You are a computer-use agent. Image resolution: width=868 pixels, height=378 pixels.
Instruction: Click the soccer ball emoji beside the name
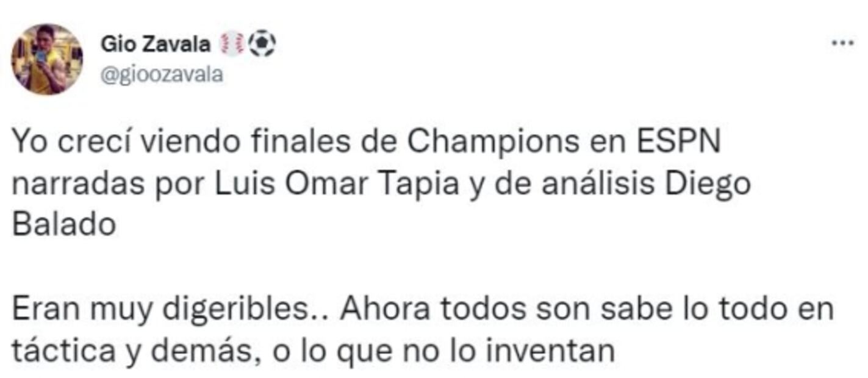pyautogui.click(x=262, y=45)
